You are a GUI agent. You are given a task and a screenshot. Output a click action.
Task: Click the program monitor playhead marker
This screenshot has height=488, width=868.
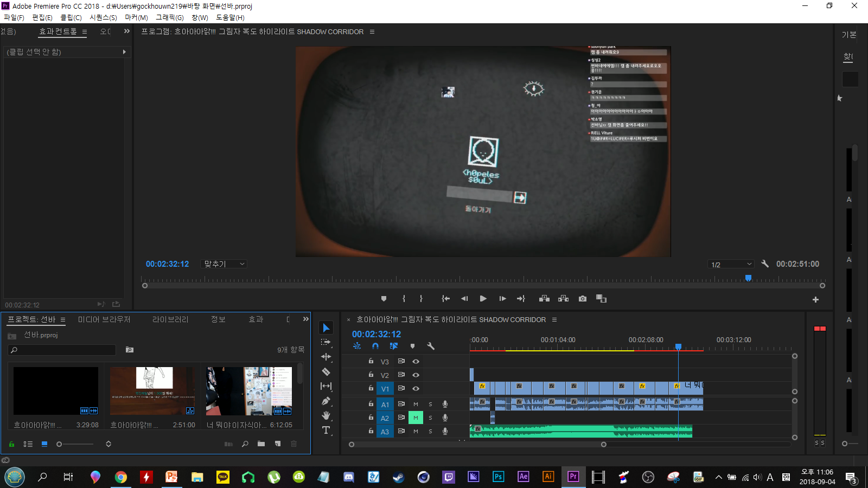pos(749,278)
